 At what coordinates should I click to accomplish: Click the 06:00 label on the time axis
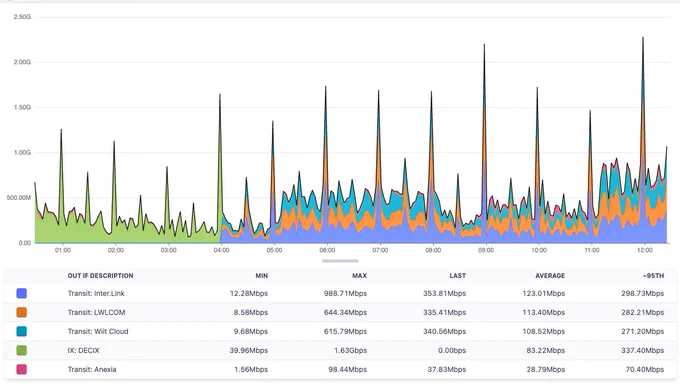[x=327, y=250]
